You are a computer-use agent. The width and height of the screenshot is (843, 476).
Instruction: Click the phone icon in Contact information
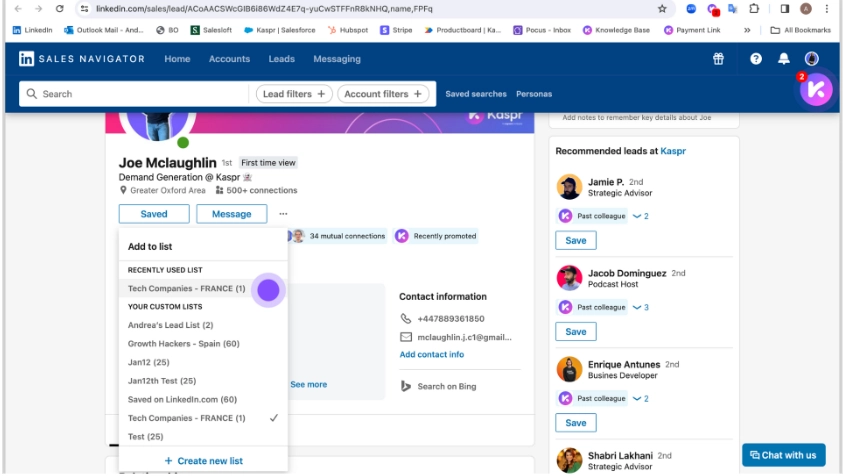click(x=406, y=318)
